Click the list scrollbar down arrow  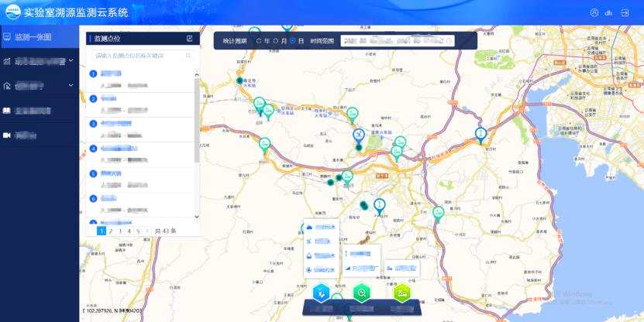[196, 217]
